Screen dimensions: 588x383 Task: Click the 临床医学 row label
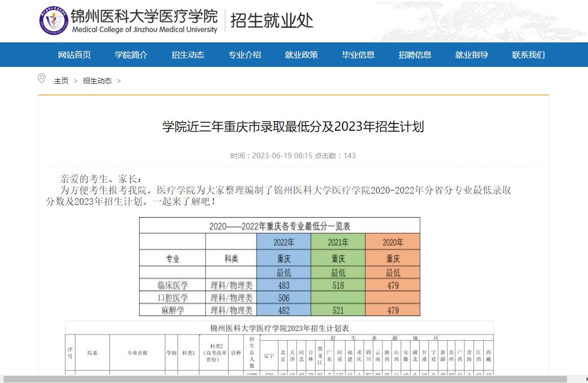172,285
